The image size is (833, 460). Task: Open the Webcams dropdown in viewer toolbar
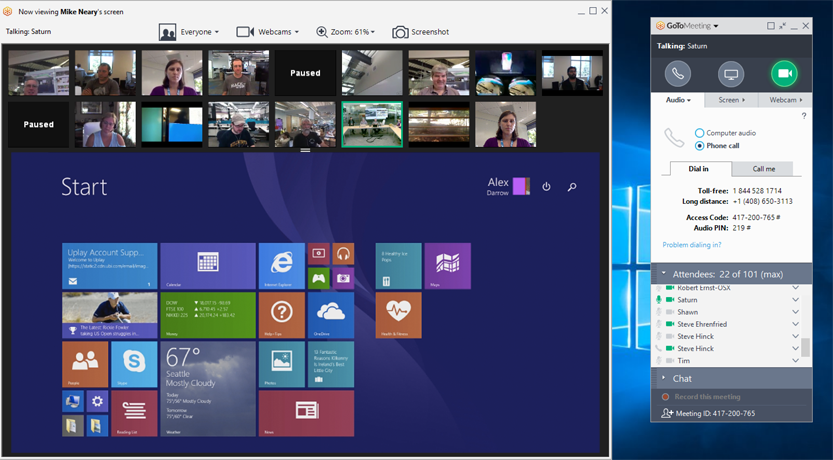(x=268, y=32)
